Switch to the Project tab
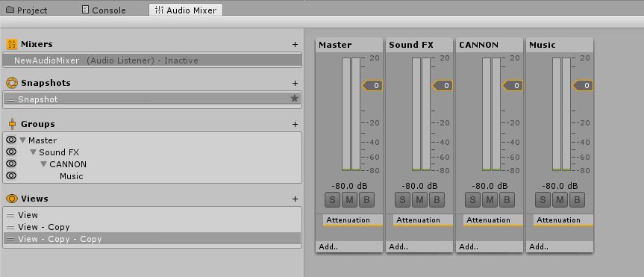 point(26,10)
